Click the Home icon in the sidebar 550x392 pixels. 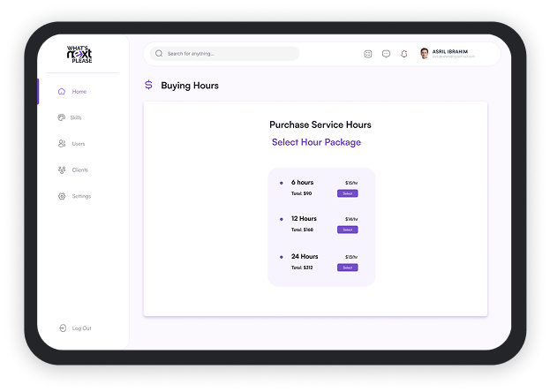[x=61, y=92]
